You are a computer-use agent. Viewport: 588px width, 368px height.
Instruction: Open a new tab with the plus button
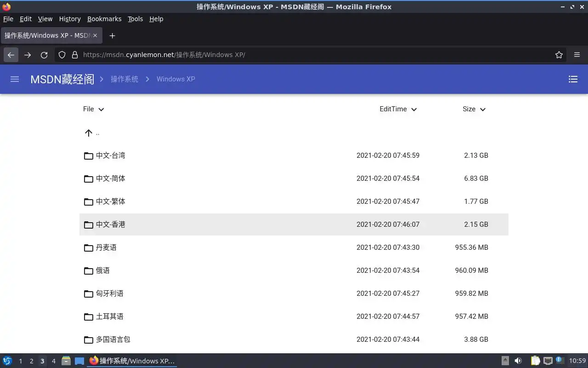pos(112,35)
